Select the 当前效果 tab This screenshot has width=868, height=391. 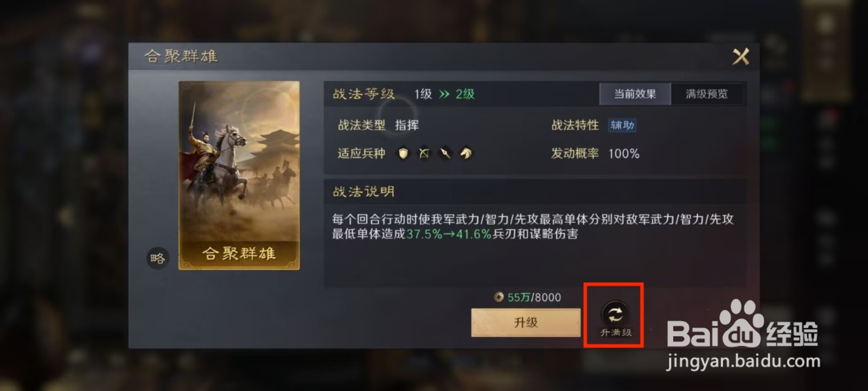[x=635, y=94]
